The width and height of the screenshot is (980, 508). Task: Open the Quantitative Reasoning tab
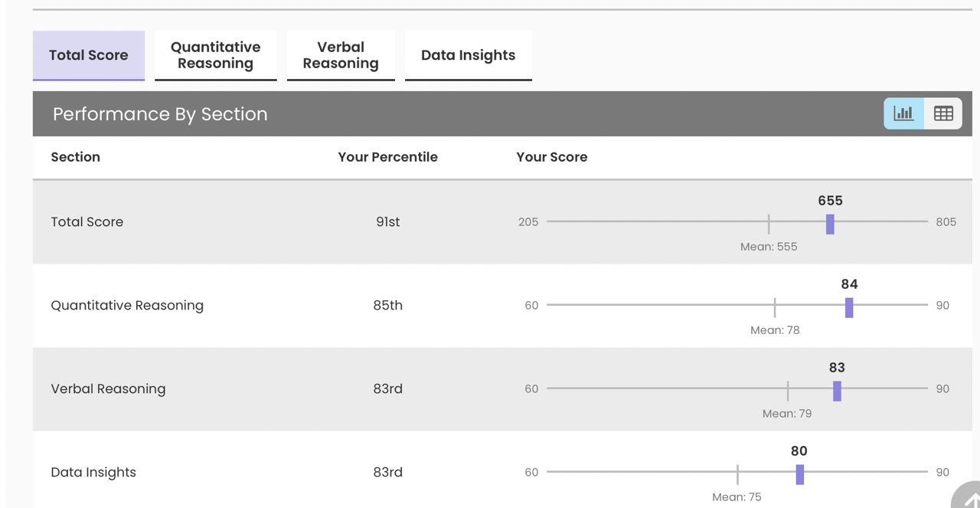(x=215, y=55)
